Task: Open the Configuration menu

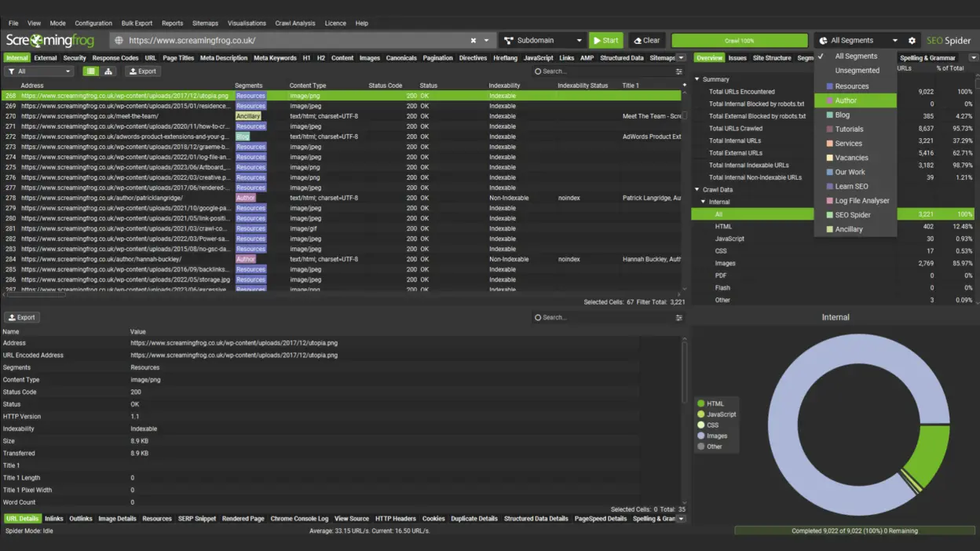Action: (93, 23)
